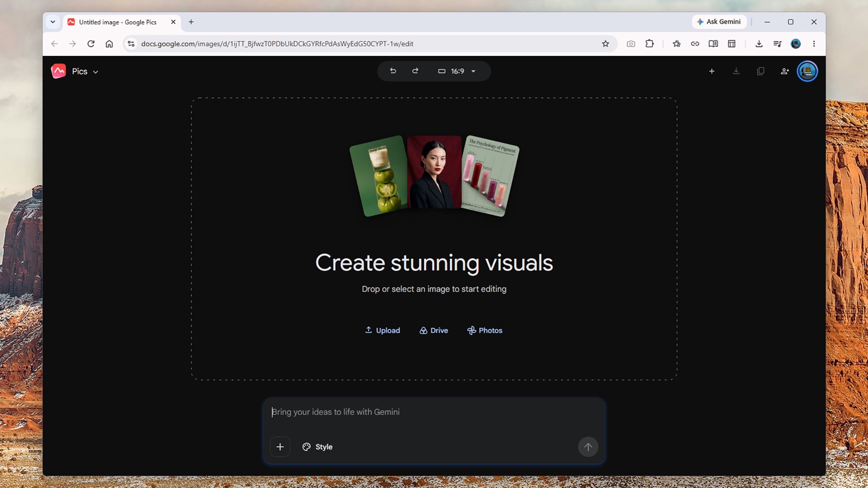Choose an image from Drive
The height and width of the screenshot is (488, 868).
click(x=434, y=330)
